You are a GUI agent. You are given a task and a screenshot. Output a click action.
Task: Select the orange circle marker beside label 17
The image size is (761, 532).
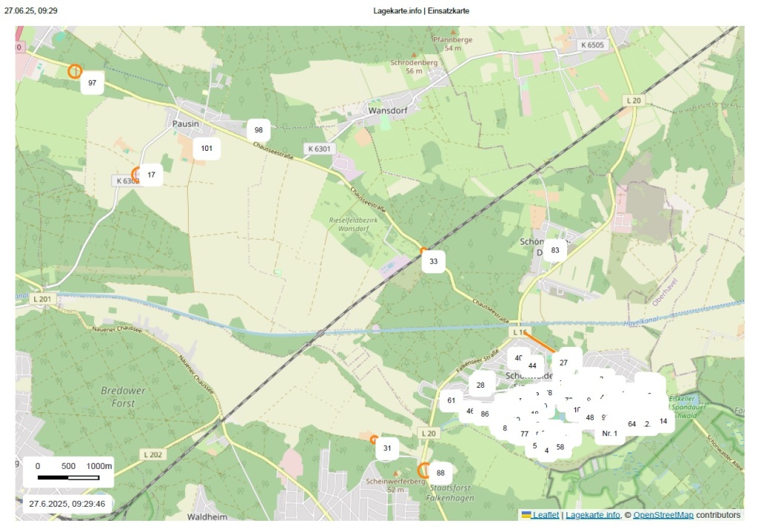137,175
